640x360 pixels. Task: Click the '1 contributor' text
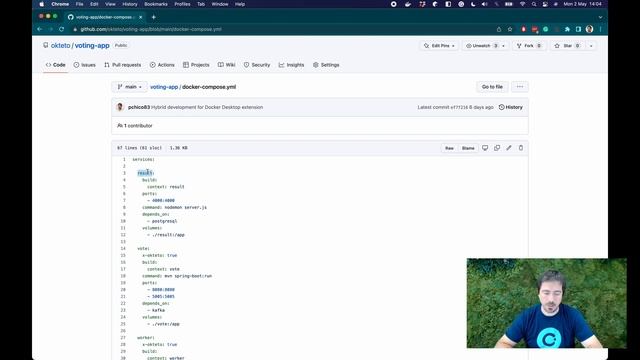pos(138,126)
